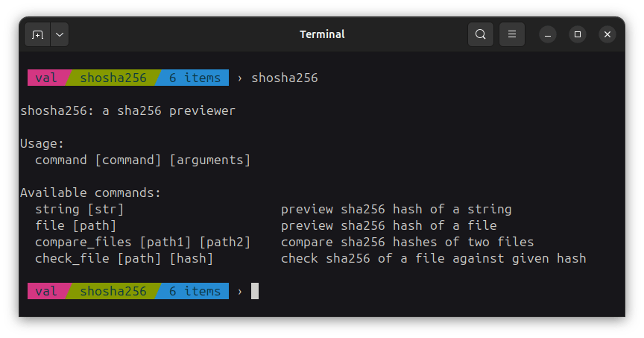Open the hamburger main menu
The width and height of the screenshot is (644, 338).
click(x=512, y=34)
